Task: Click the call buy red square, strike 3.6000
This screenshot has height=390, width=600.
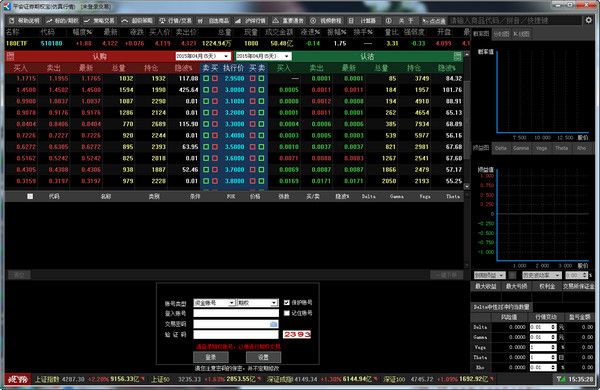Action: [215, 158]
